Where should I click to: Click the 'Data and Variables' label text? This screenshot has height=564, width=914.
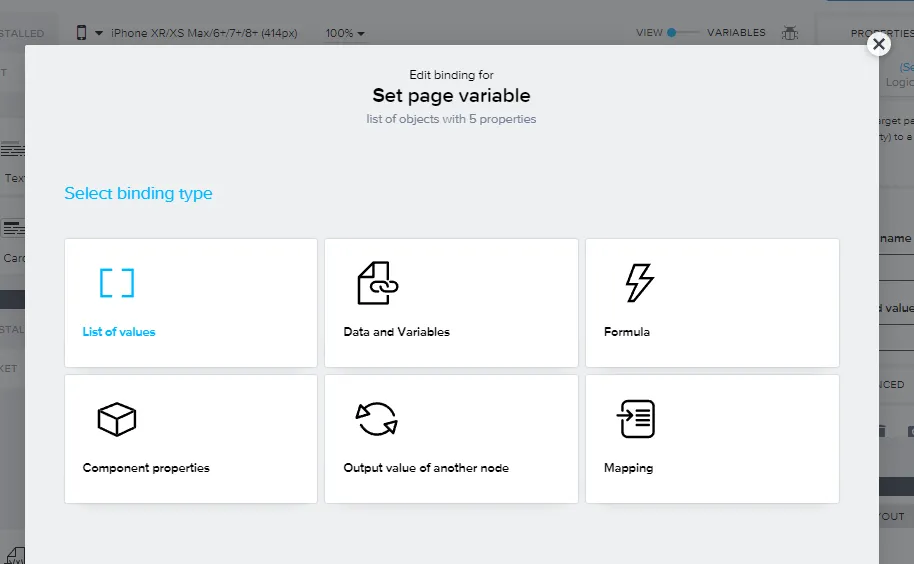pyautogui.click(x=396, y=332)
